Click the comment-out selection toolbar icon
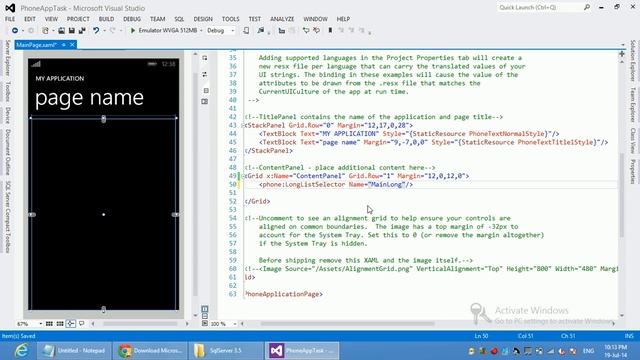This screenshot has width=640, height=360. (x=306, y=31)
